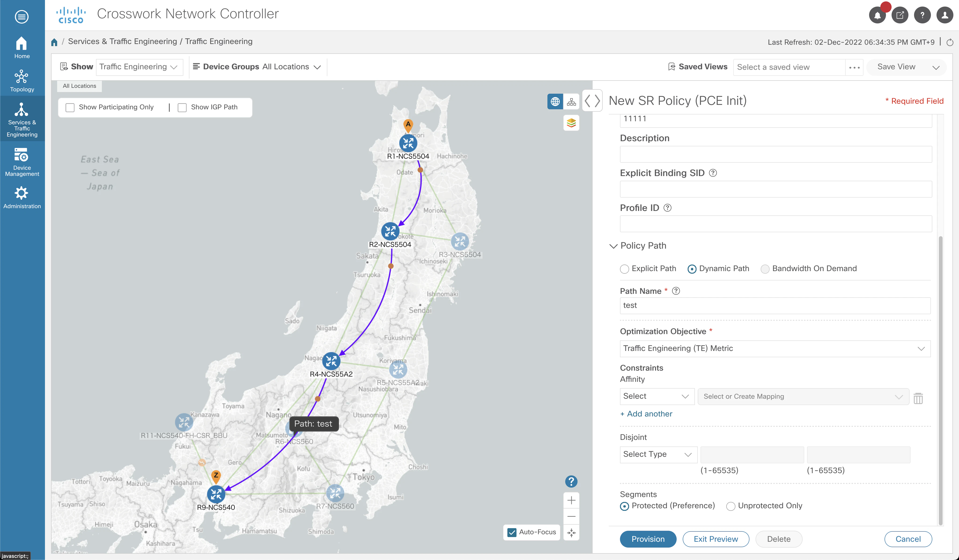Click Cancel button

908,539
